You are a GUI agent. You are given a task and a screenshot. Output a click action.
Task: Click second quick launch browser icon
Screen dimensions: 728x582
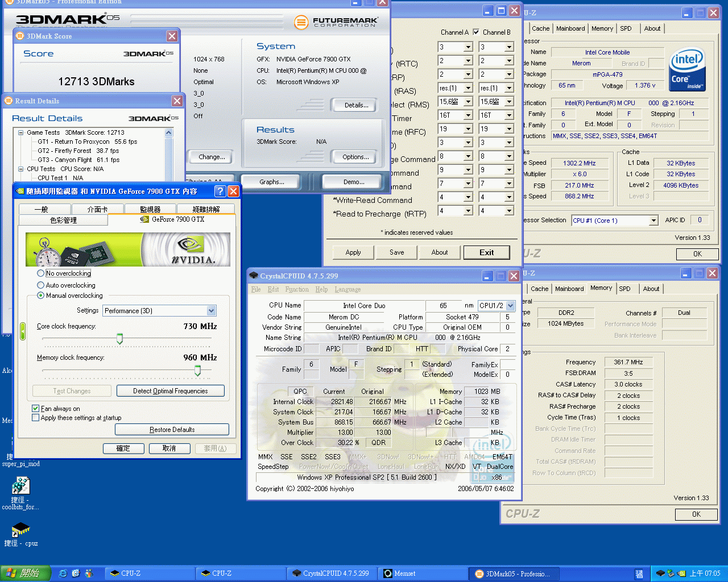[76, 573]
